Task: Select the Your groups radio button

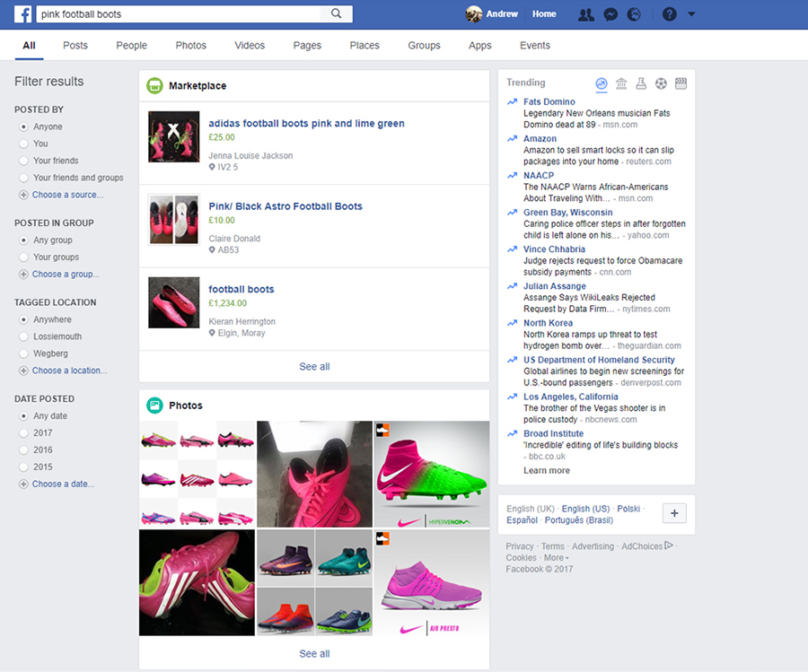Action: pos(23,257)
